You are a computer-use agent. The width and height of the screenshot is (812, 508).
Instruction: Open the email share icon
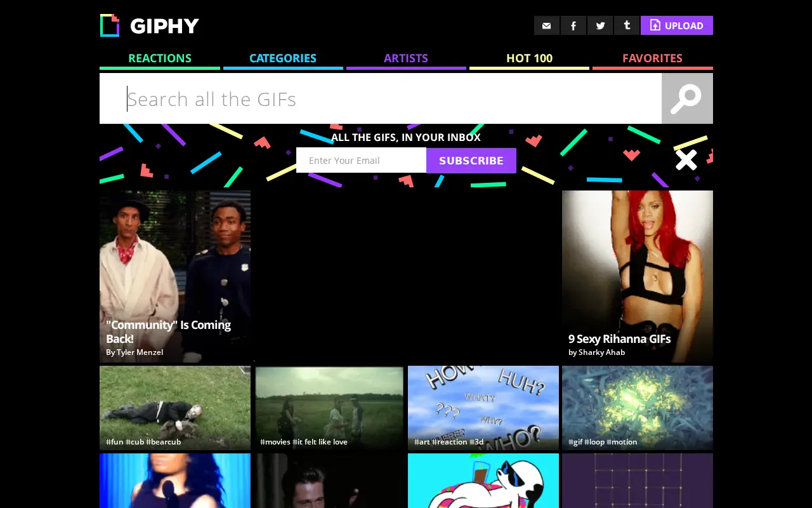point(547,25)
